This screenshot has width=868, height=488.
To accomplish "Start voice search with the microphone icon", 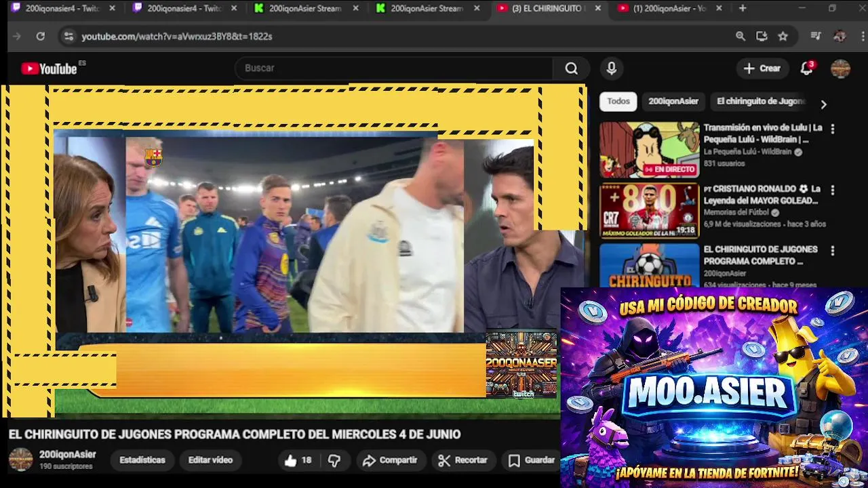I will pos(612,68).
